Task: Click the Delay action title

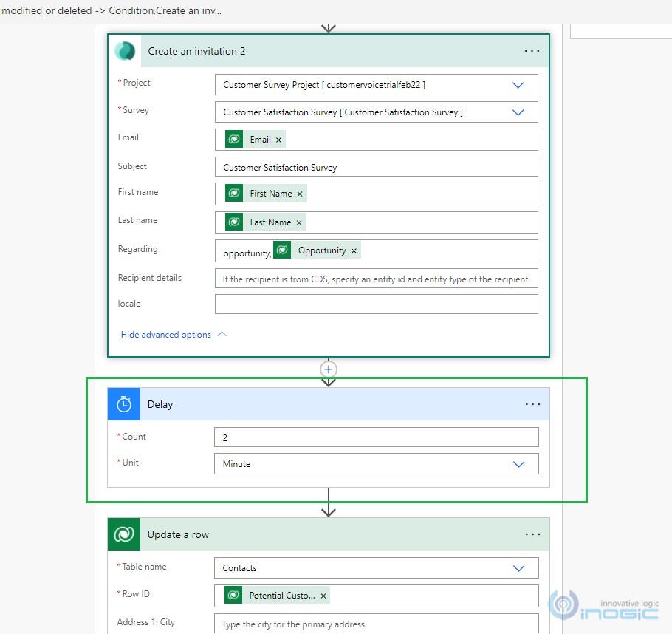Action: pos(160,404)
